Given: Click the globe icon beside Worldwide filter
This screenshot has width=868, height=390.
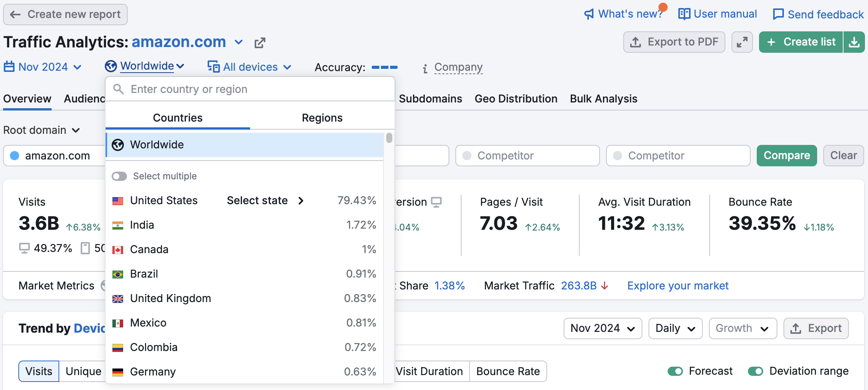Looking at the screenshot, I should click(x=111, y=66).
